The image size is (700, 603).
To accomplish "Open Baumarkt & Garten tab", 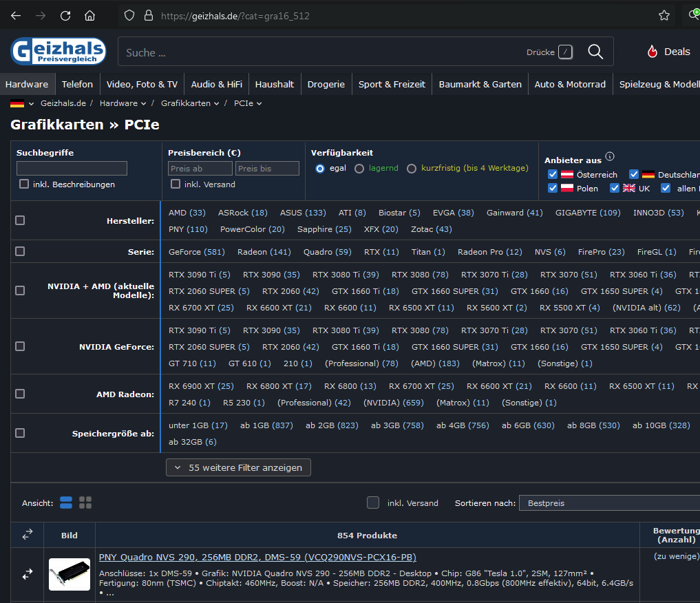I will pos(480,85).
